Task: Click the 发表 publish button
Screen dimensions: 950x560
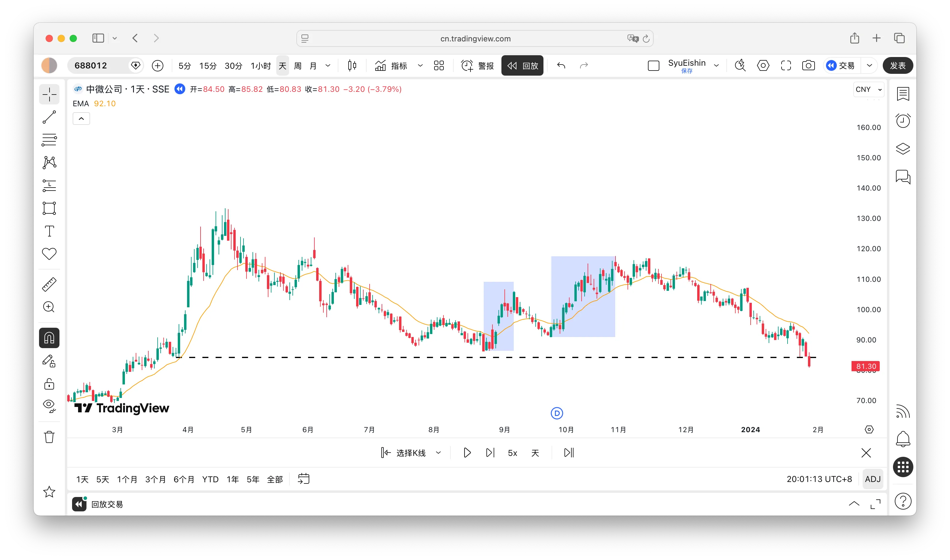Action: click(x=897, y=66)
